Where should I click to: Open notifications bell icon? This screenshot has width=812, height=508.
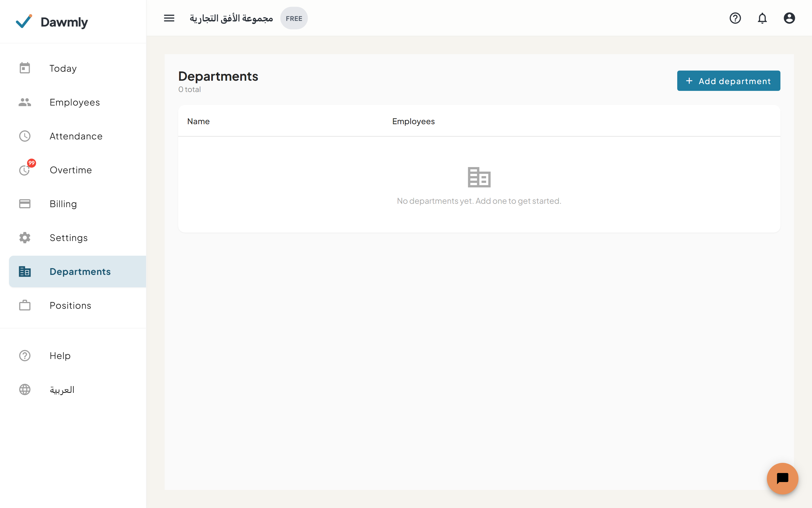pyautogui.click(x=762, y=18)
